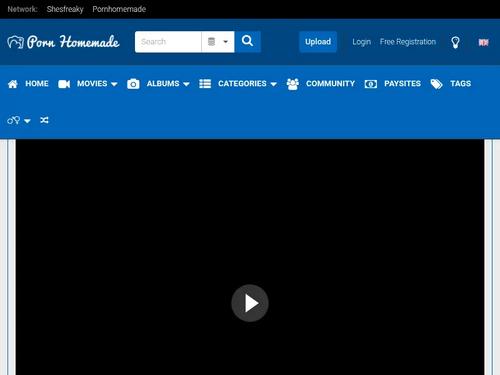Open the gender orientation dropdown
This screenshot has width=500, height=375.
click(19, 120)
